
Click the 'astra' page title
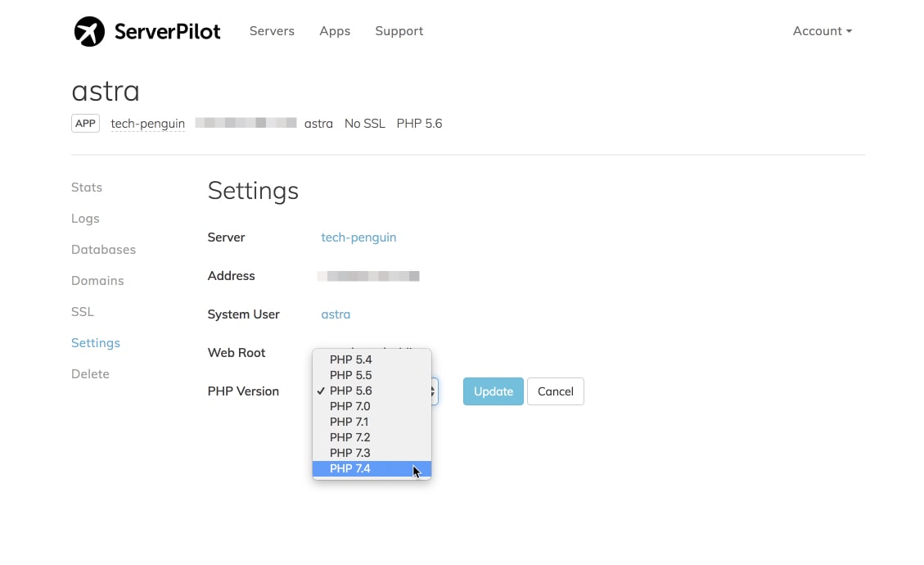pyautogui.click(x=106, y=92)
